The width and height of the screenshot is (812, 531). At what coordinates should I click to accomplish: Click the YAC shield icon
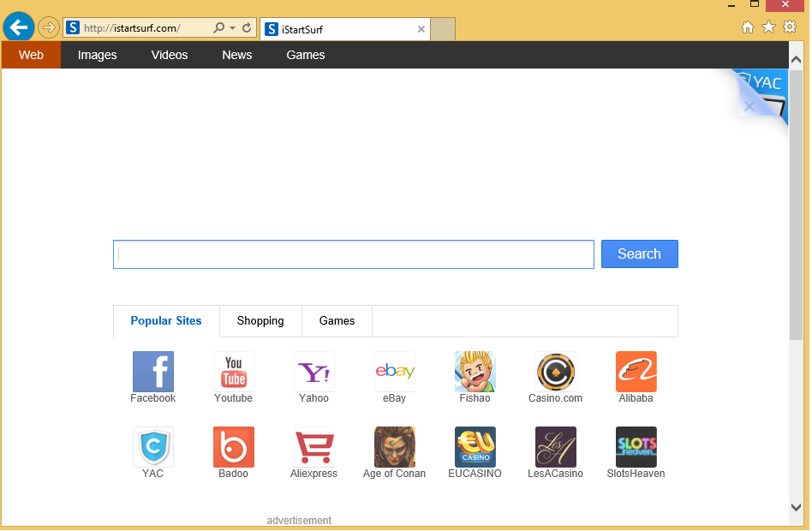point(152,447)
